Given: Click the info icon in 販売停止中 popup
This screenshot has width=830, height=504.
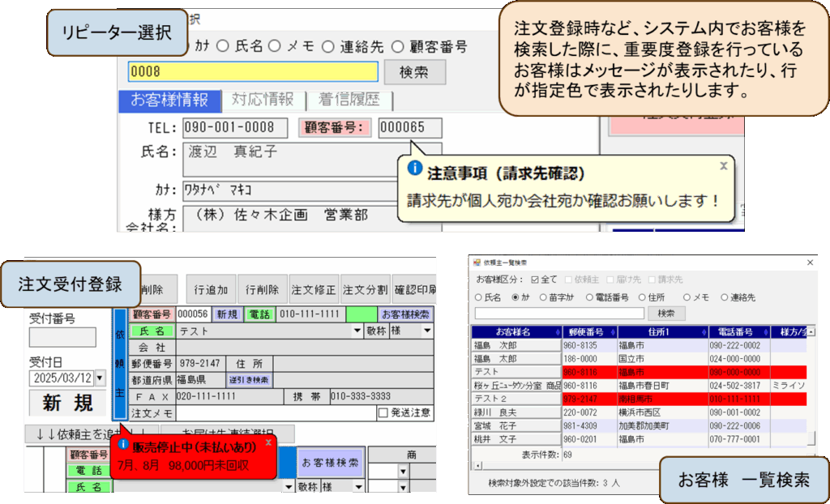Looking at the screenshot, I should coord(123,444).
